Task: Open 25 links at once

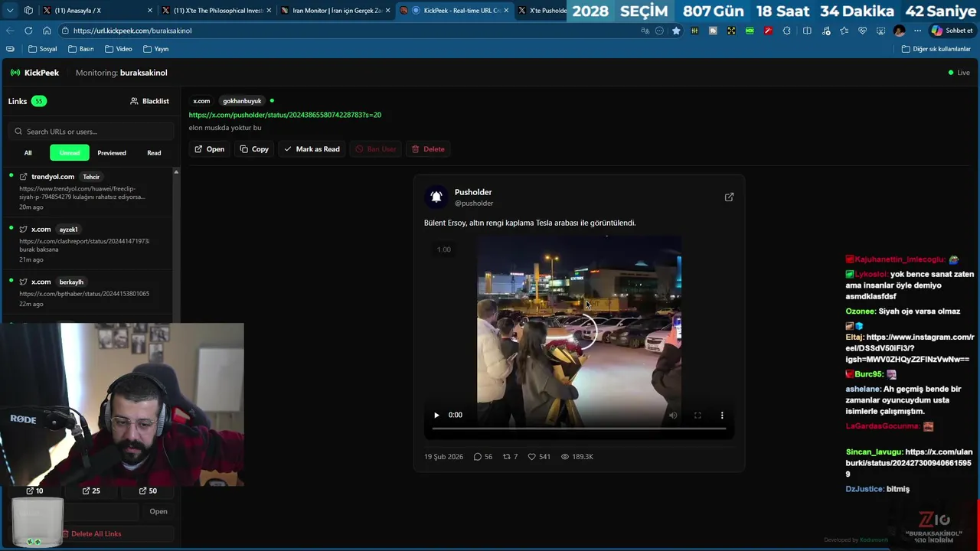Action: (91, 491)
